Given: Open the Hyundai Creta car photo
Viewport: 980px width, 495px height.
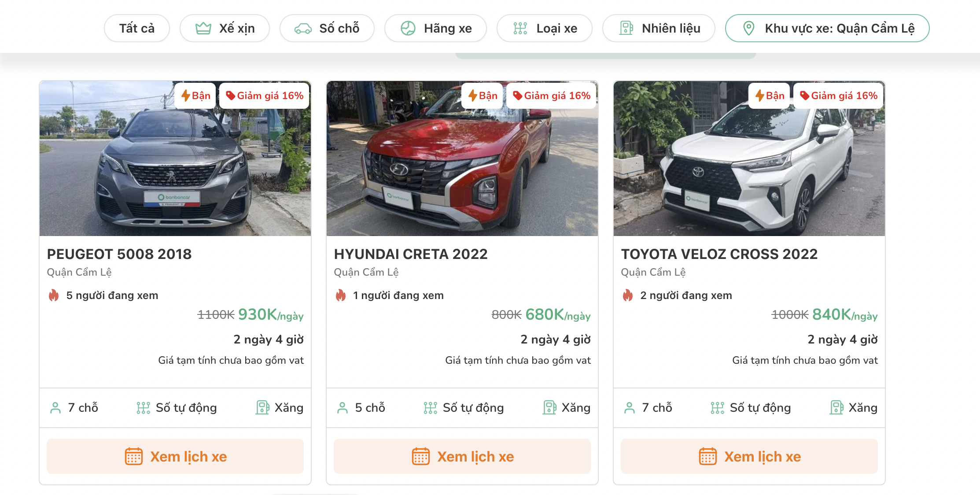Looking at the screenshot, I should coord(462,159).
